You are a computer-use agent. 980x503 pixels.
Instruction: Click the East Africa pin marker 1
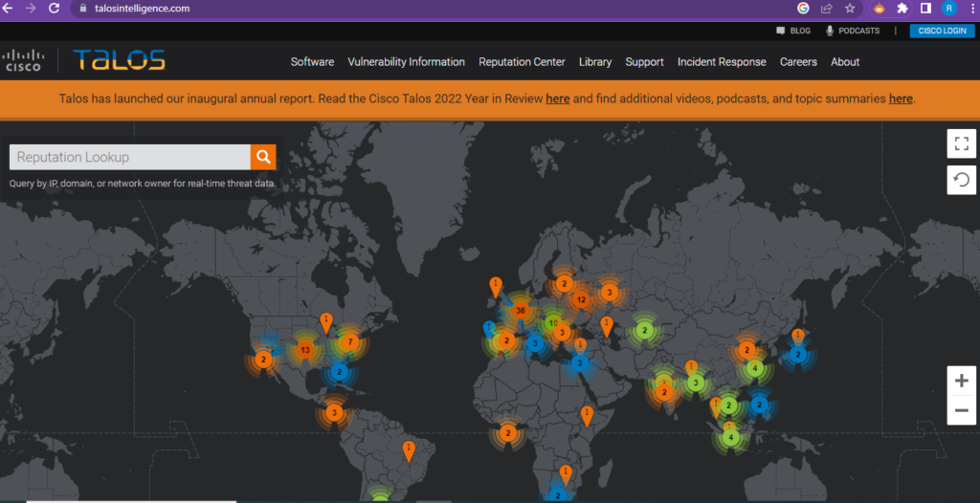(x=587, y=416)
